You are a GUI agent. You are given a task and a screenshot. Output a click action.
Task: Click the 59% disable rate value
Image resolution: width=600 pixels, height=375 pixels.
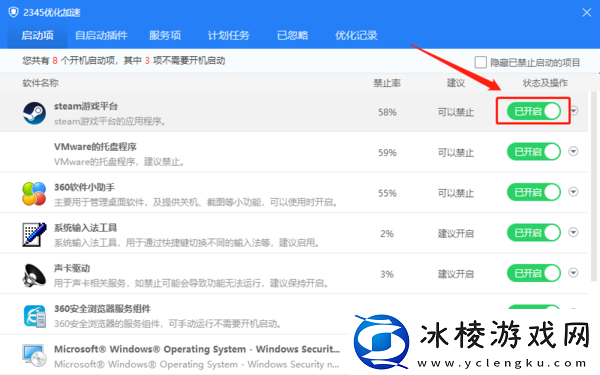coord(387,153)
